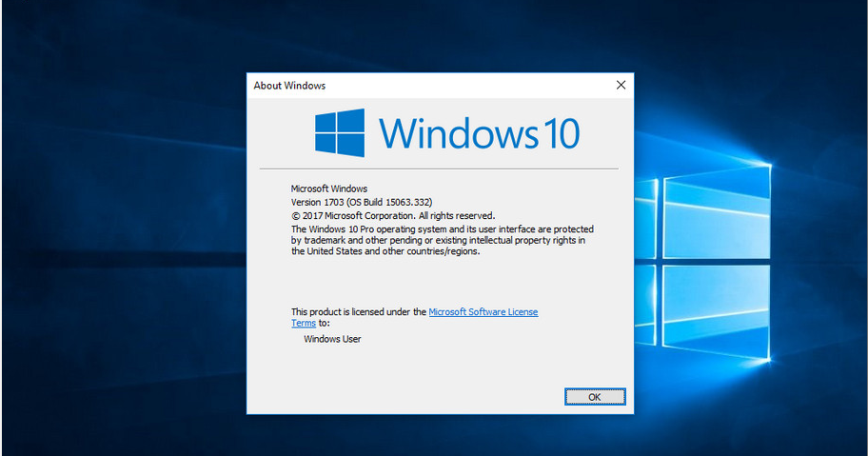Viewport: 868px width, 456px height.
Task: Select the 'Version 1703 (OS Build 15063.332)' text
Action: (x=362, y=202)
